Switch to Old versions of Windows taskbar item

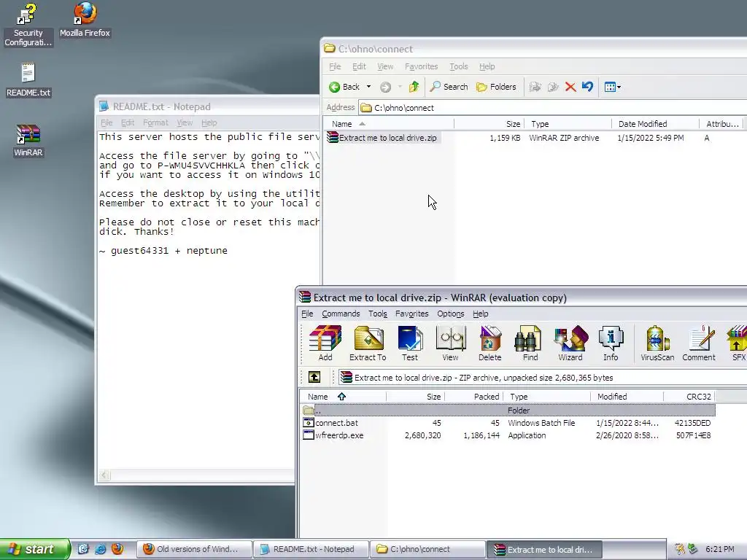click(x=195, y=549)
